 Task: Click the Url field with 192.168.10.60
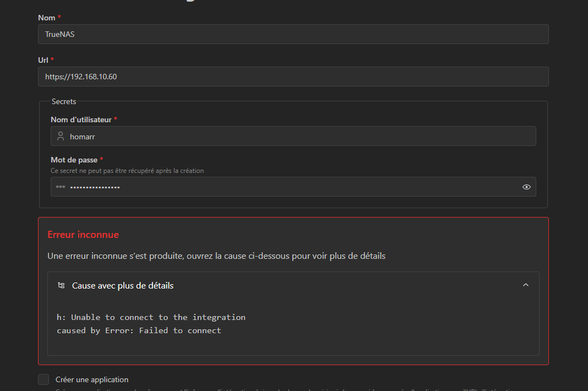(293, 77)
